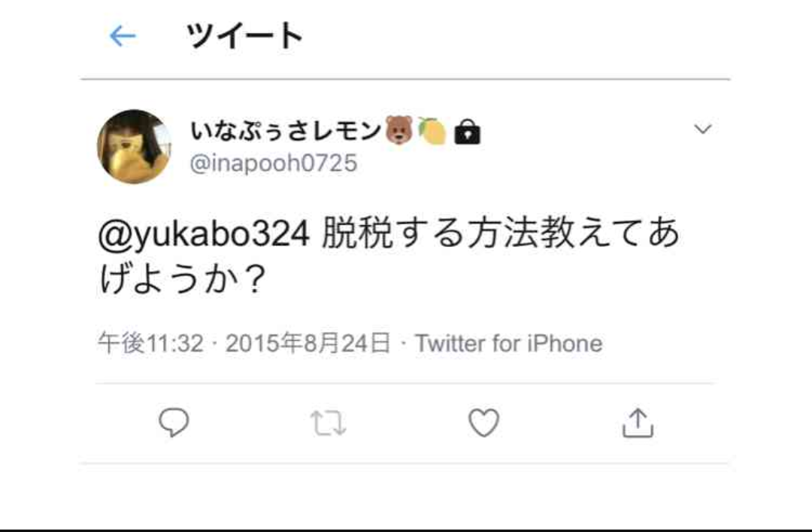Open the @inapooh0725 handle
The height and width of the screenshot is (532, 812).
pyautogui.click(x=274, y=163)
